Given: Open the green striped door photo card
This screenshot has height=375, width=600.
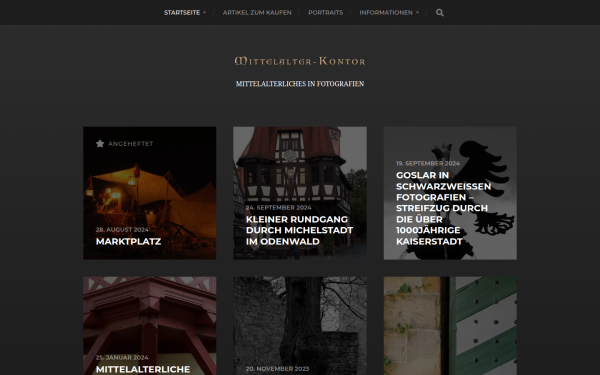Looking at the screenshot, I should [x=450, y=326].
